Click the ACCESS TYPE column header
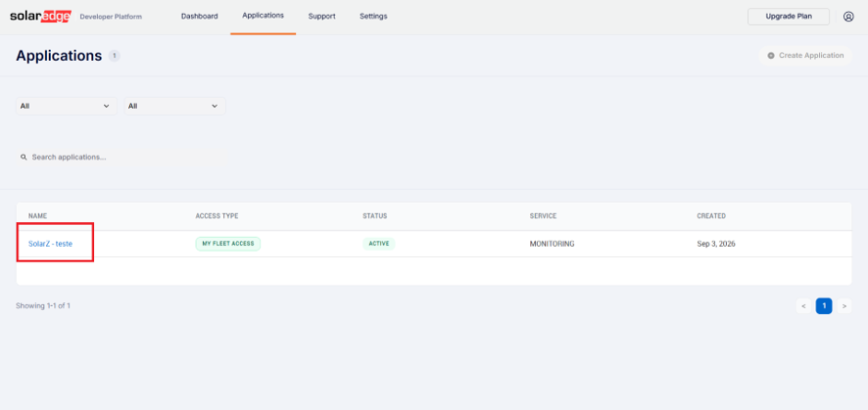 [217, 216]
